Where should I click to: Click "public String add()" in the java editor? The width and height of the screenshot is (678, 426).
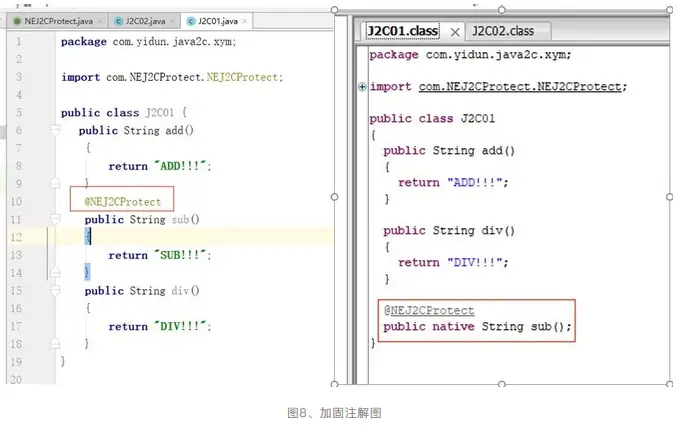click(x=136, y=130)
